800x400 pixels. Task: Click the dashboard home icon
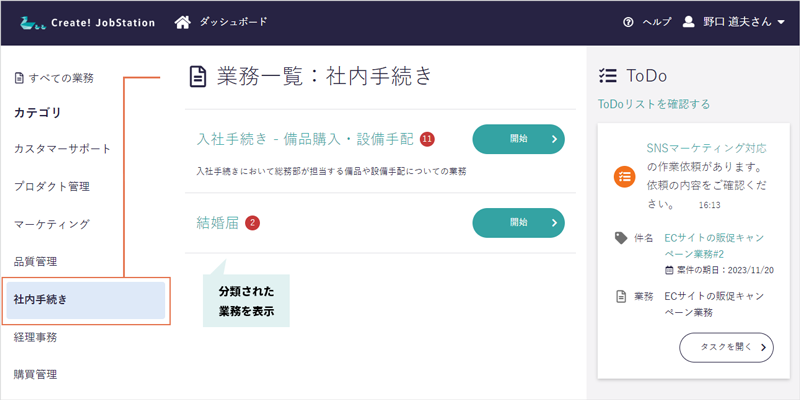tap(182, 22)
